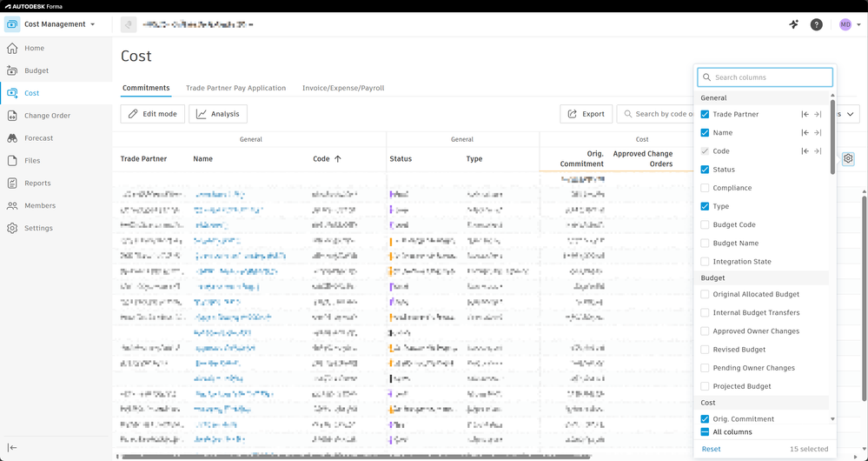The width and height of the screenshot is (868, 461).
Task: Click the Code column sort arrow
Action: click(x=338, y=158)
